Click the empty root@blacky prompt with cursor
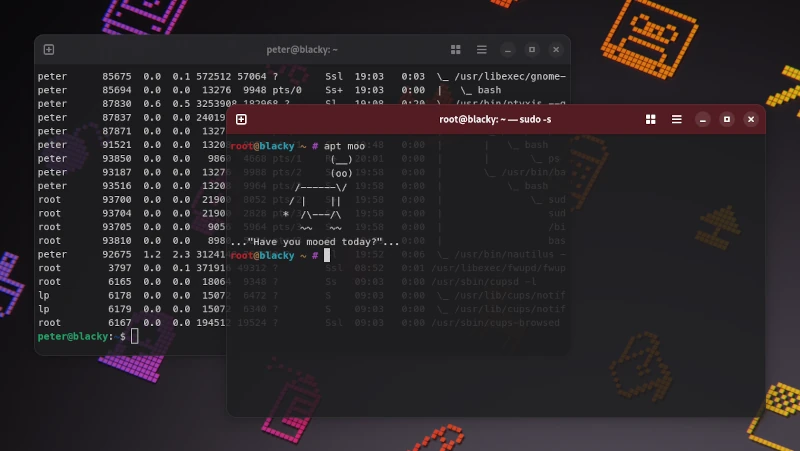Image resolution: width=800 pixels, height=451 pixels. pos(280,255)
